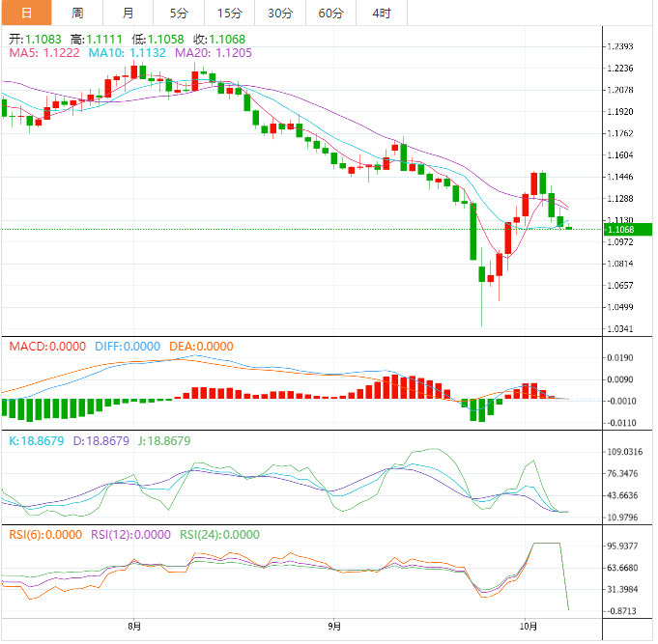Click the -0.8713 RSI axis value

[x=621, y=611]
